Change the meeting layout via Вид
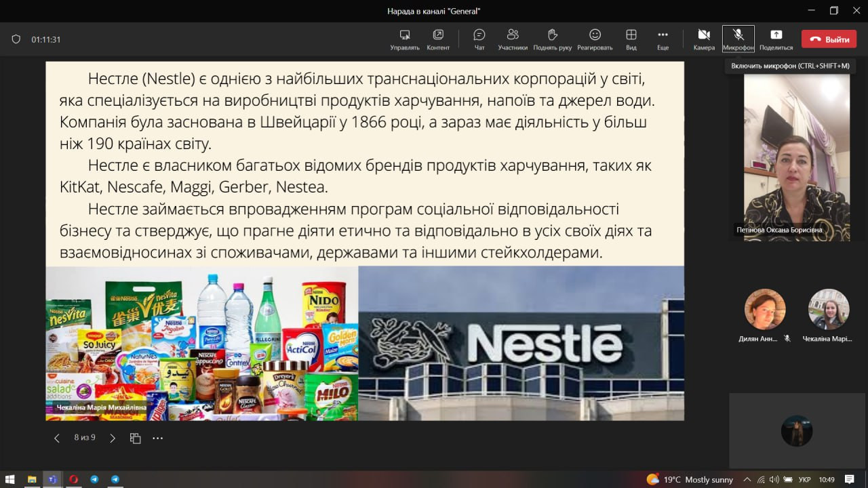868x488 pixels. (x=631, y=39)
